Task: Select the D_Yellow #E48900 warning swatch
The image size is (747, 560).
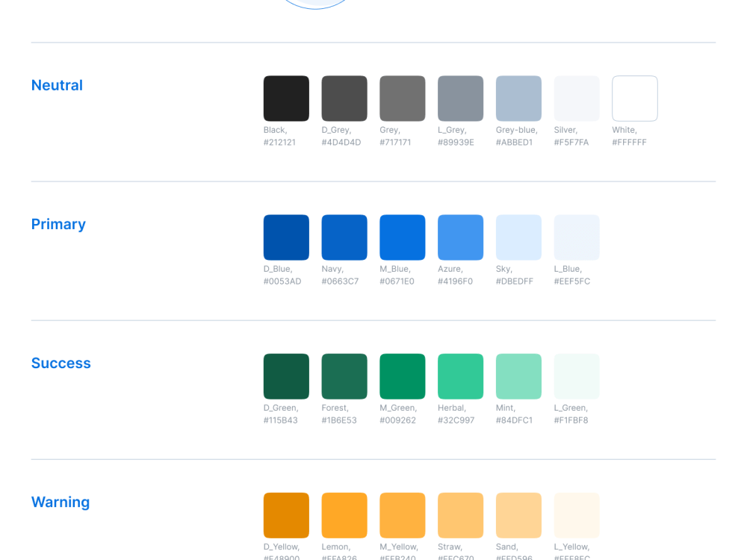Action: (x=286, y=514)
